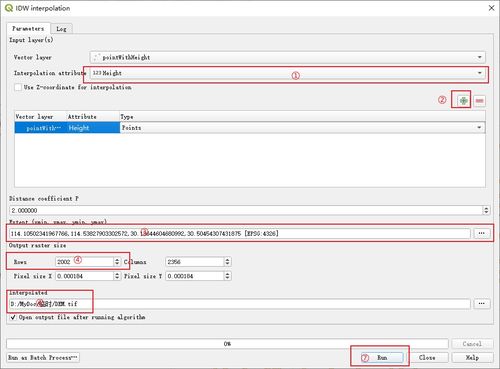
Task: Open Run as Batch Process
Action: (x=43, y=358)
